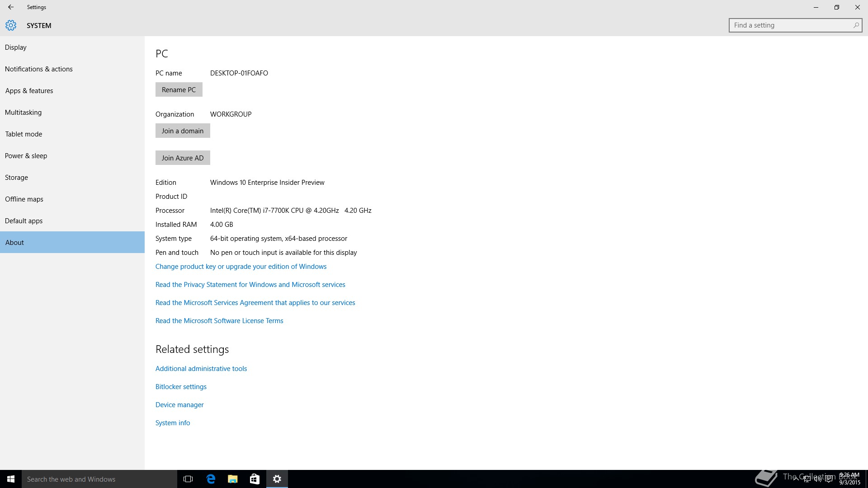Click the back arrow in Settings
The image size is (868, 488).
point(11,7)
